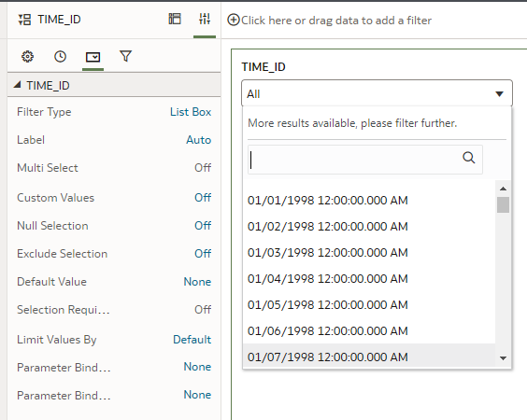Click the properties sliders icon
Image resolution: width=527 pixels, height=420 pixels.
pos(205,19)
